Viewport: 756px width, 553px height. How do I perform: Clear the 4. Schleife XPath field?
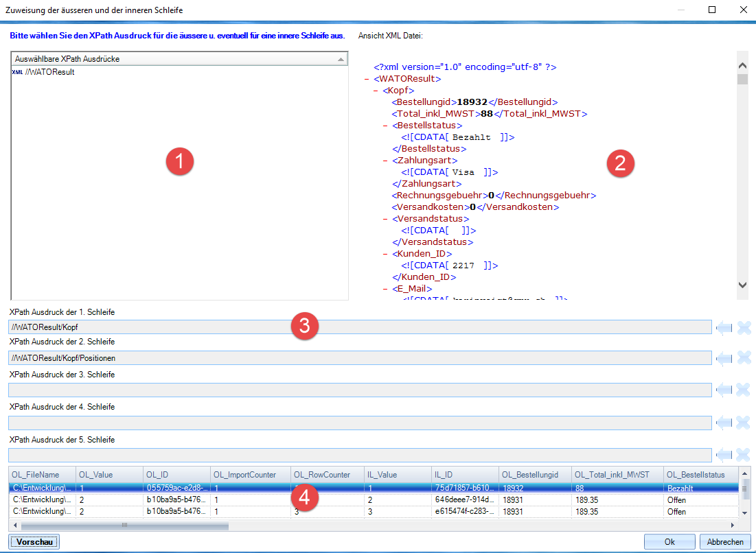pyautogui.click(x=743, y=423)
